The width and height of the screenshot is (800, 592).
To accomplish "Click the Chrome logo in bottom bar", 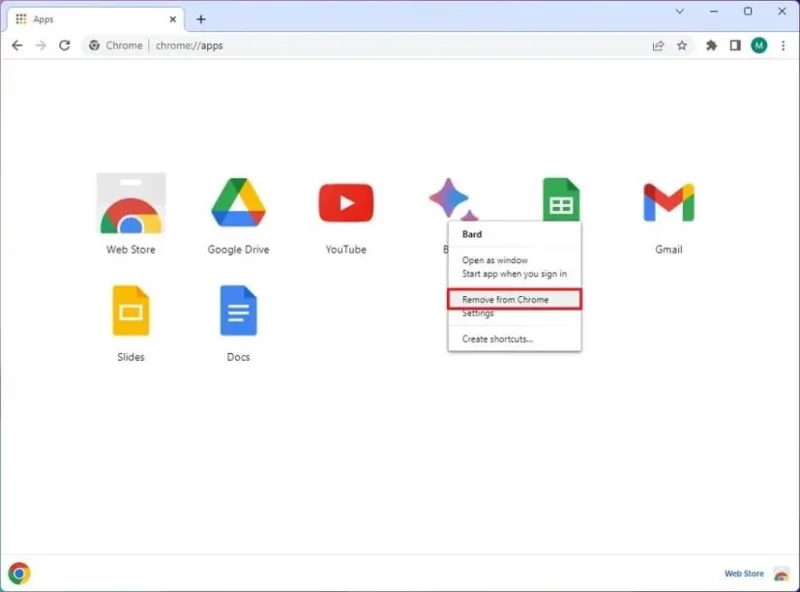I will pos(19,573).
